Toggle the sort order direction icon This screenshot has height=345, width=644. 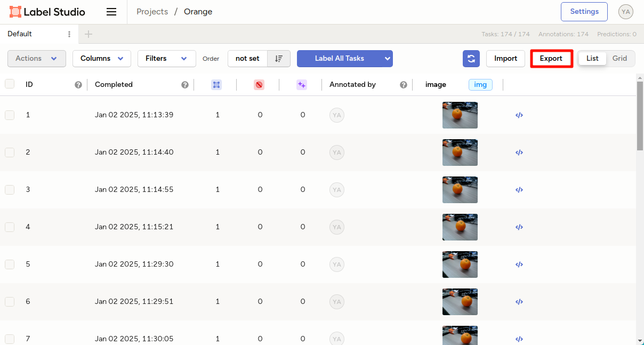[279, 59]
